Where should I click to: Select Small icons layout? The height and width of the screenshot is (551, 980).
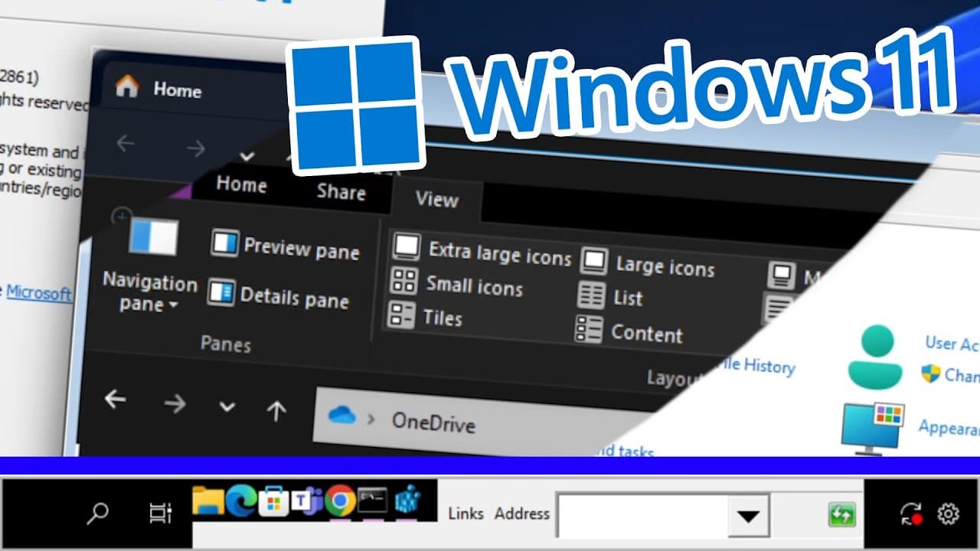[x=456, y=284]
